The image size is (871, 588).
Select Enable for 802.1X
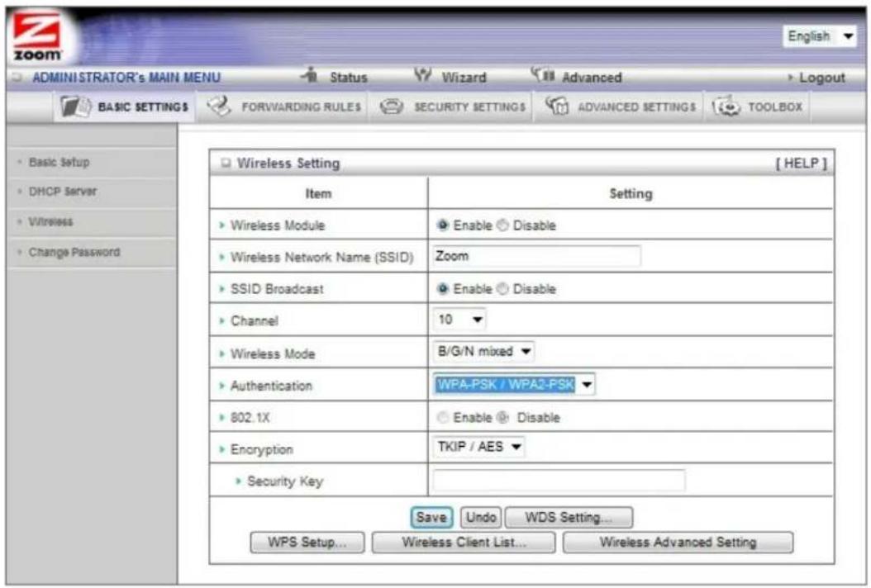click(442, 418)
